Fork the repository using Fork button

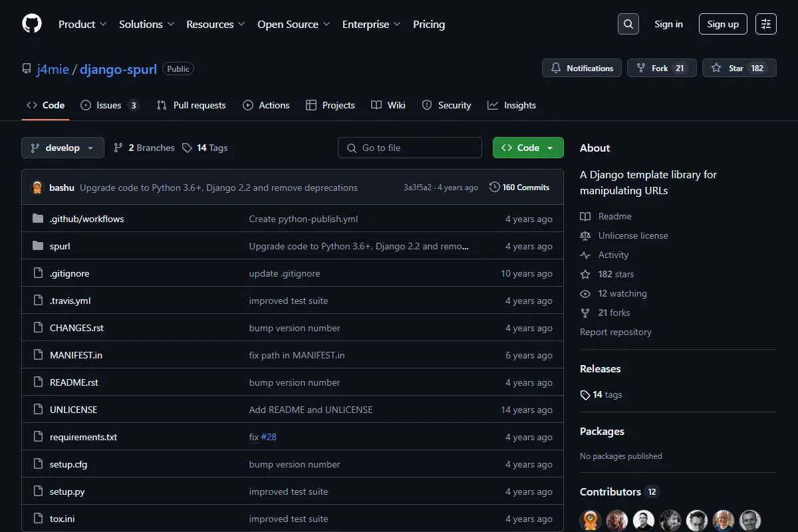pyautogui.click(x=662, y=68)
